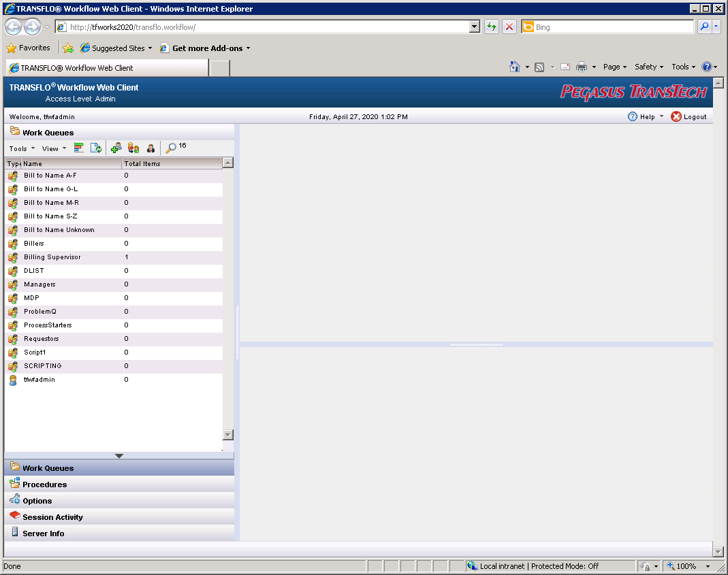
Task: Click the Logout button
Action: [689, 116]
